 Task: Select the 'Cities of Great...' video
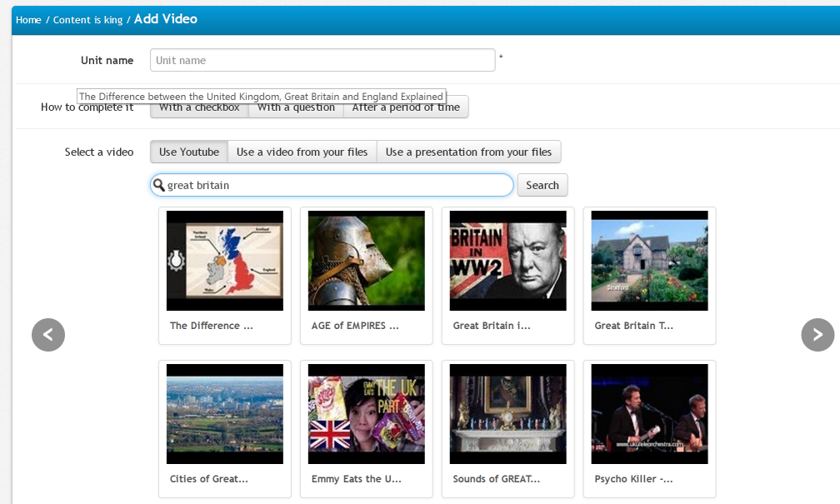(224, 413)
